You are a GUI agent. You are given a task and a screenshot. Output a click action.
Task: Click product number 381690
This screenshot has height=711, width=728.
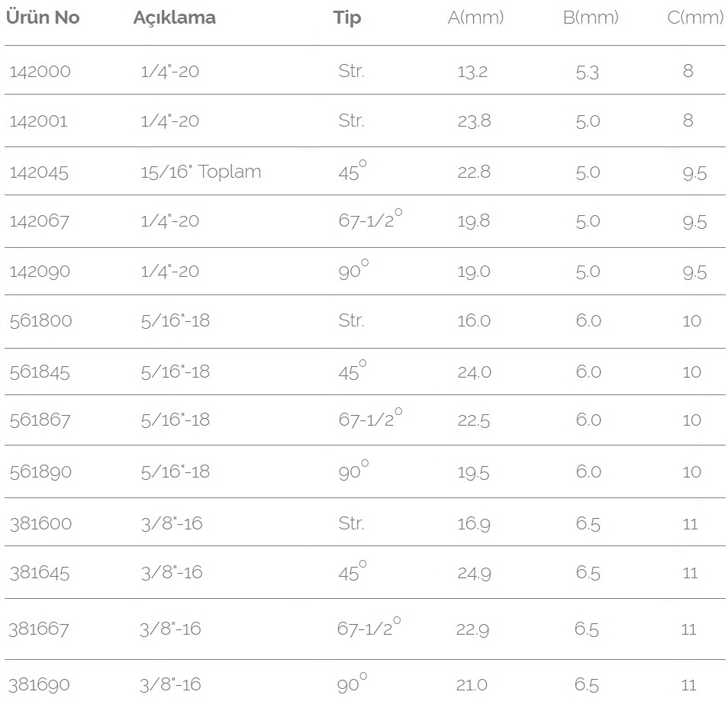click(40, 685)
